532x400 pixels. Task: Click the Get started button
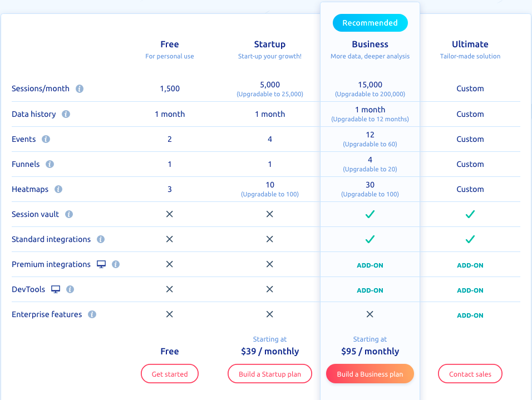[170, 374]
